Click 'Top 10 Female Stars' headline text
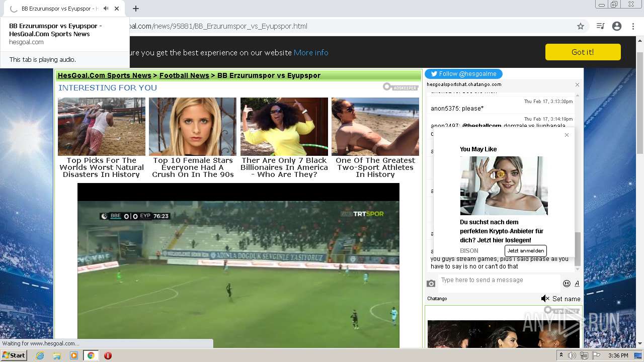 coord(193,167)
